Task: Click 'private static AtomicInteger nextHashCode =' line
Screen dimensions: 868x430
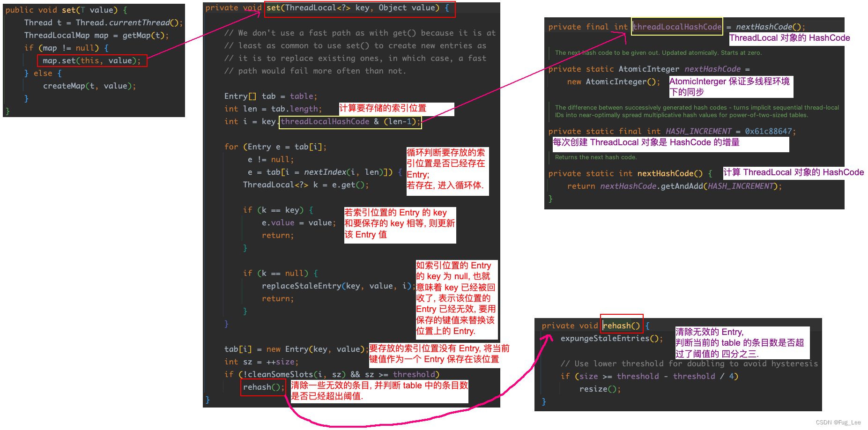Action: 649,69
